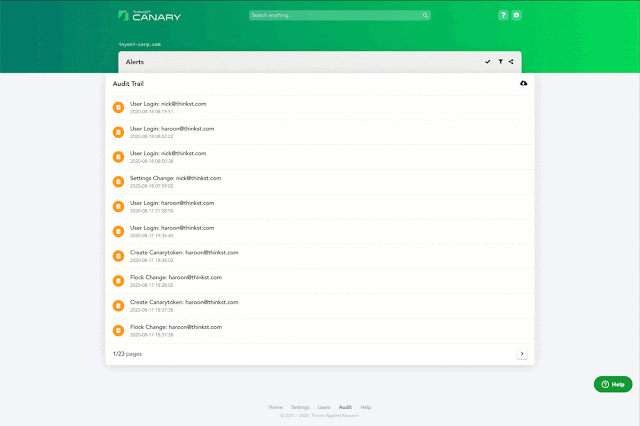
Task: Open Home footer link
Action: (x=276, y=407)
